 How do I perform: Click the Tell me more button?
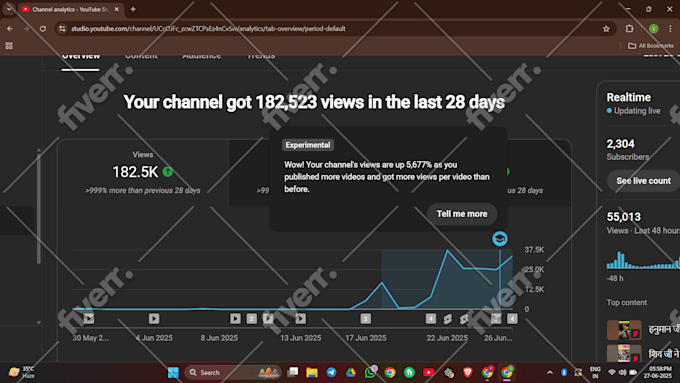point(462,214)
